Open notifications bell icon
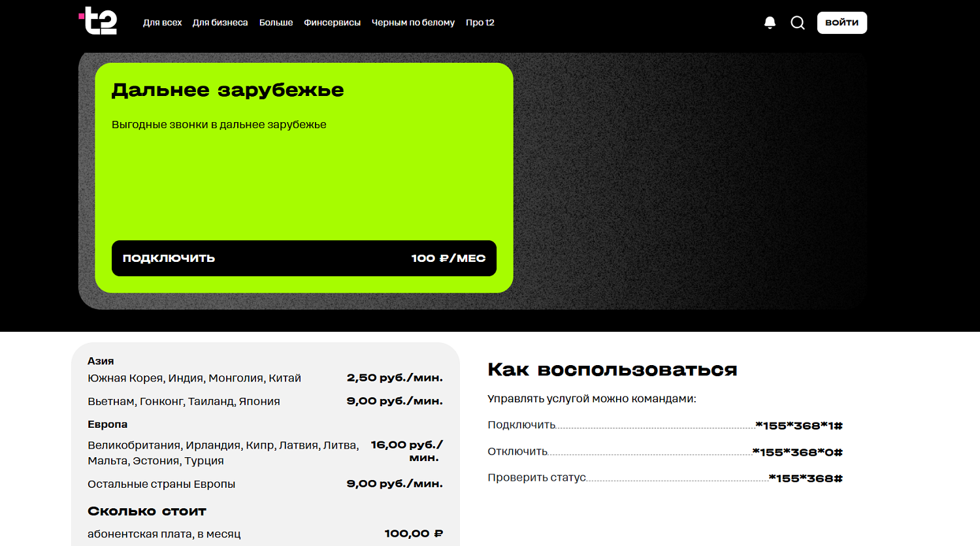This screenshot has height=546, width=980. point(770,23)
